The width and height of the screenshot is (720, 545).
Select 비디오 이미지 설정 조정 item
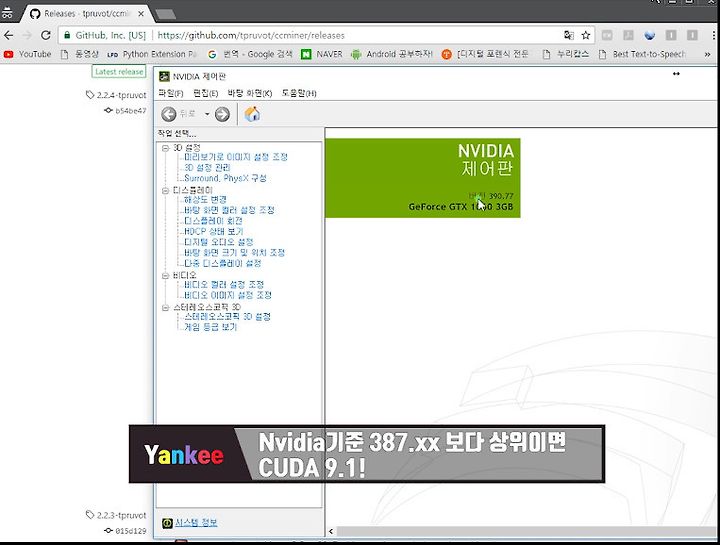click(x=228, y=295)
